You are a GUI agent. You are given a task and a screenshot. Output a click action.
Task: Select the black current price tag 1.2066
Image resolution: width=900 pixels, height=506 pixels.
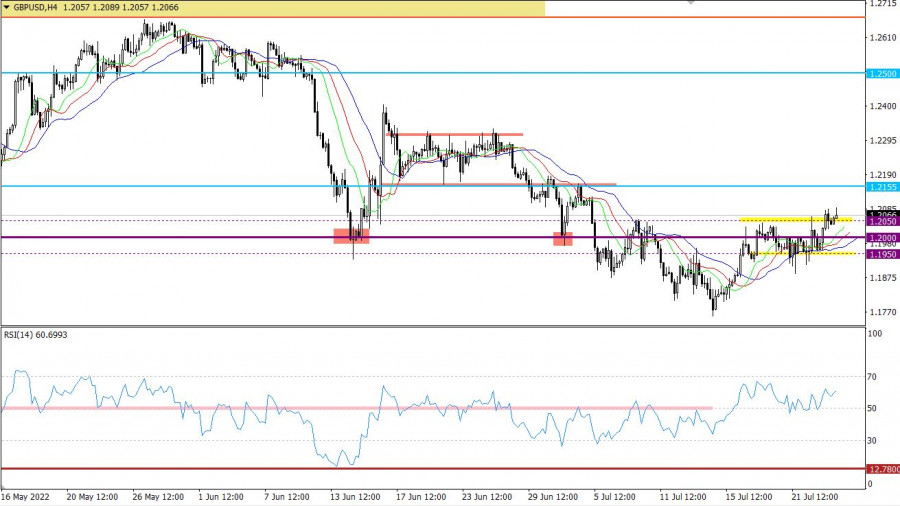click(882, 214)
